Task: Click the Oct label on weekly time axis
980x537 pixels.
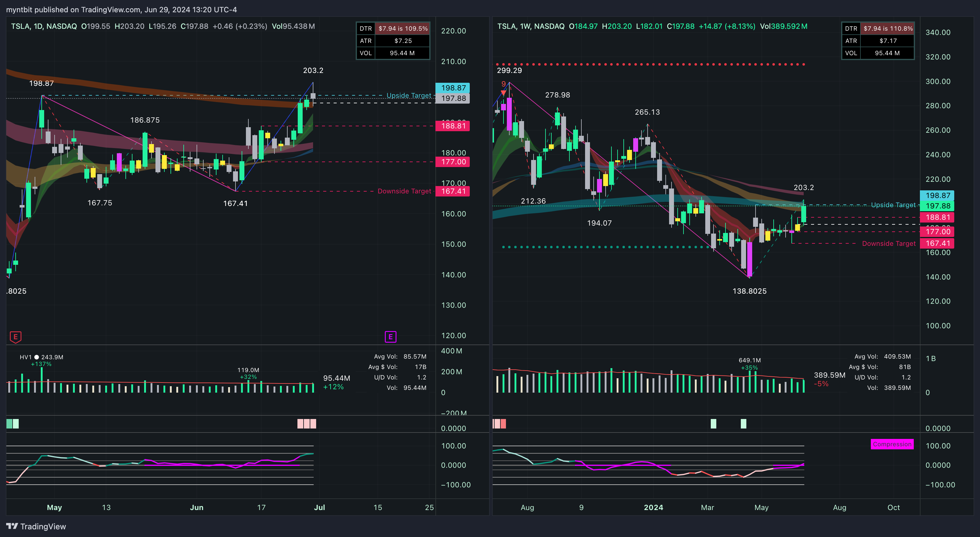Action: pos(893,507)
